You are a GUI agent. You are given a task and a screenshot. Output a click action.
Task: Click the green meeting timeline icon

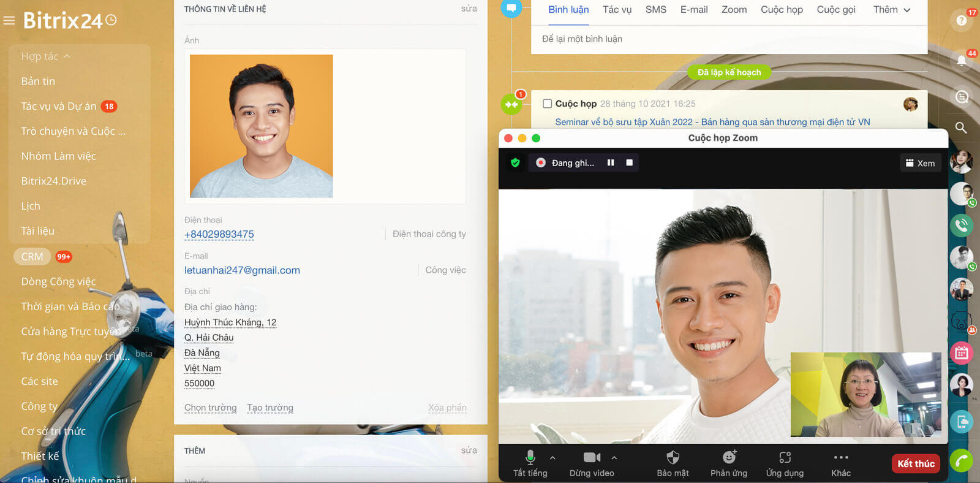pos(511,104)
